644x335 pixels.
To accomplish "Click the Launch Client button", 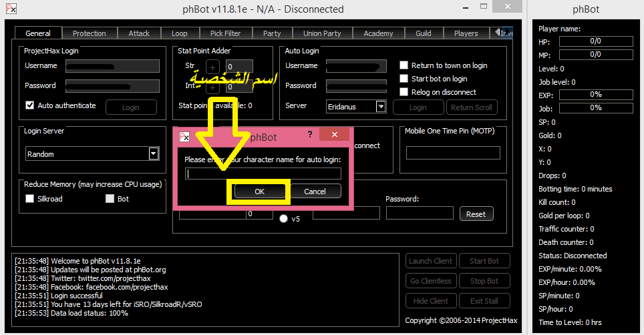I will (431, 261).
